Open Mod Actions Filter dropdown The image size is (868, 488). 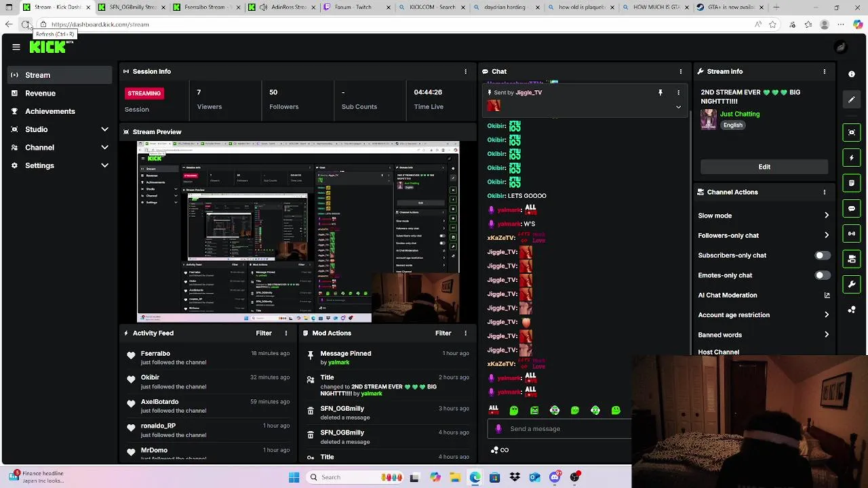click(443, 333)
